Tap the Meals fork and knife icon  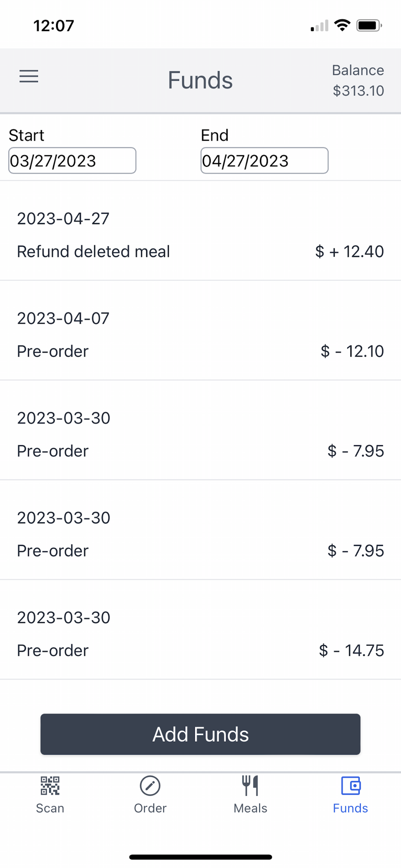click(x=250, y=786)
